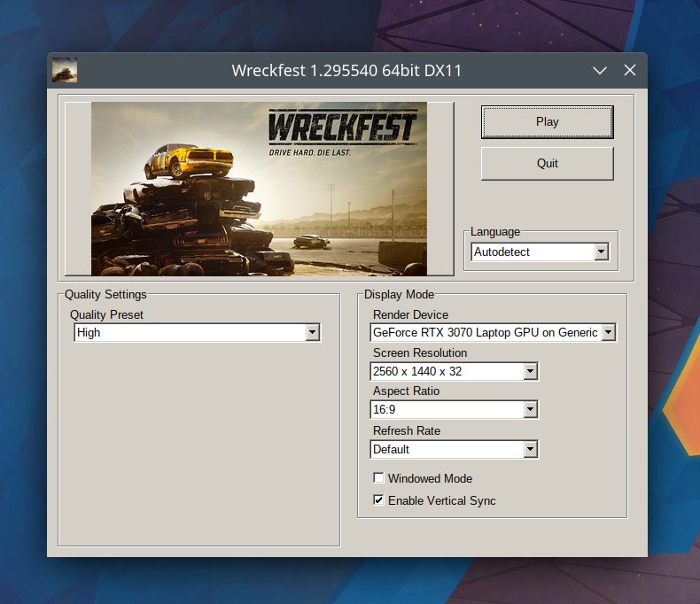Viewport: 700px width, 604px height.
Task: Click the Wreckfest banner artwork
Action: tap(259, 189)
